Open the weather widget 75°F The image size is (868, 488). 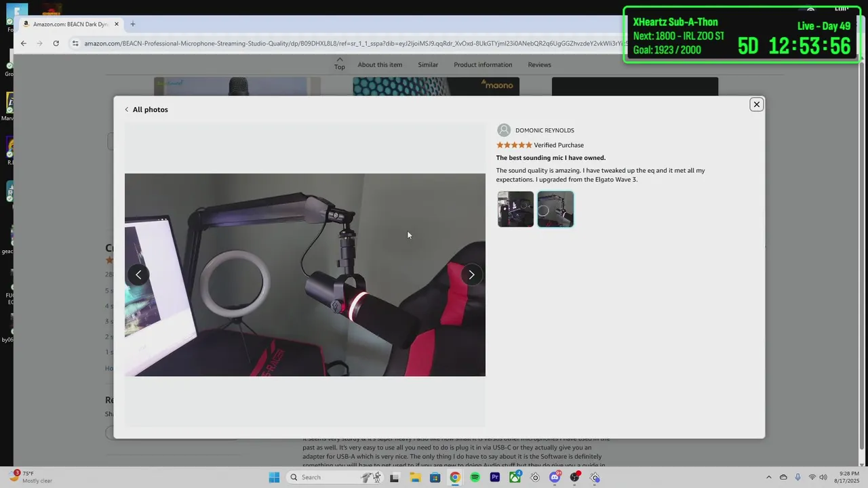(31, 477)
